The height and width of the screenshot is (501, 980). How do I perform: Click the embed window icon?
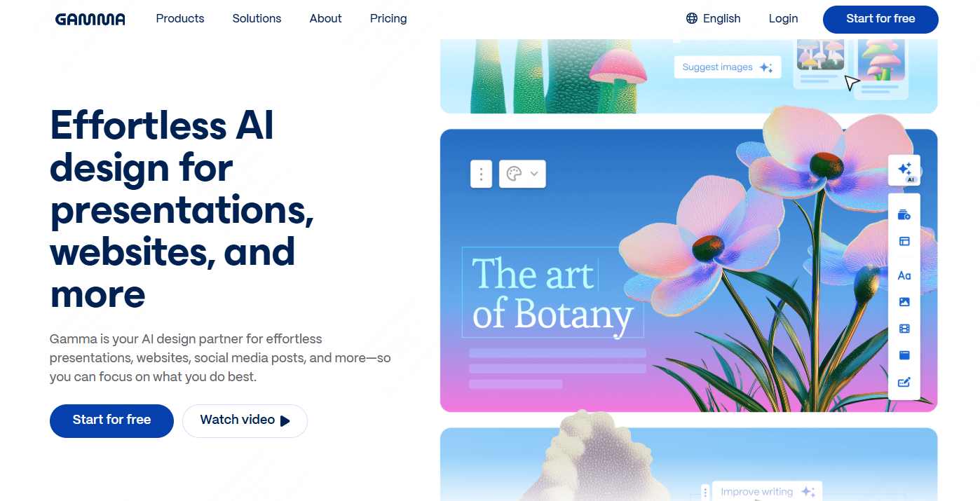click(904, 355)
